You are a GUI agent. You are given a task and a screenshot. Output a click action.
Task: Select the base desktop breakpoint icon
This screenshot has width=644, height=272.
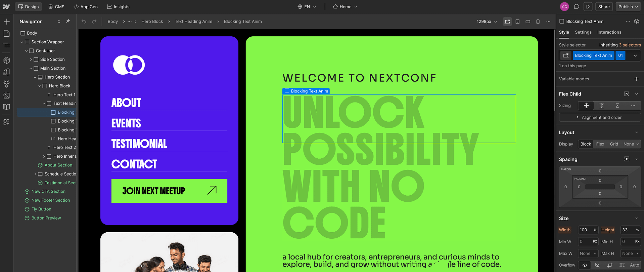(507, 22)
